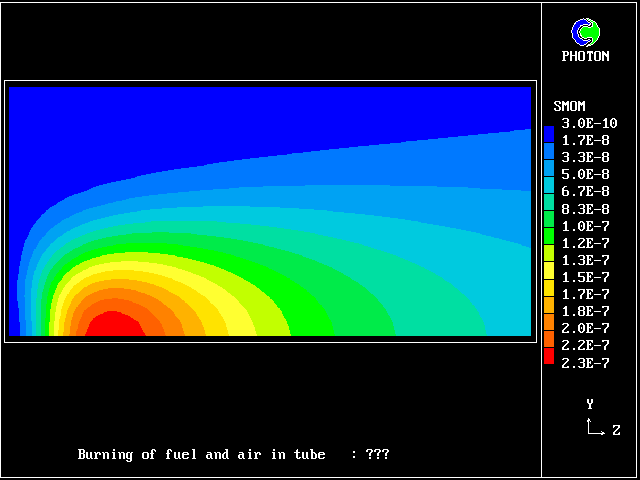The image size is (640, 480).
Task: Pick the bright green swatch in the legend
Action: point(548,236)
